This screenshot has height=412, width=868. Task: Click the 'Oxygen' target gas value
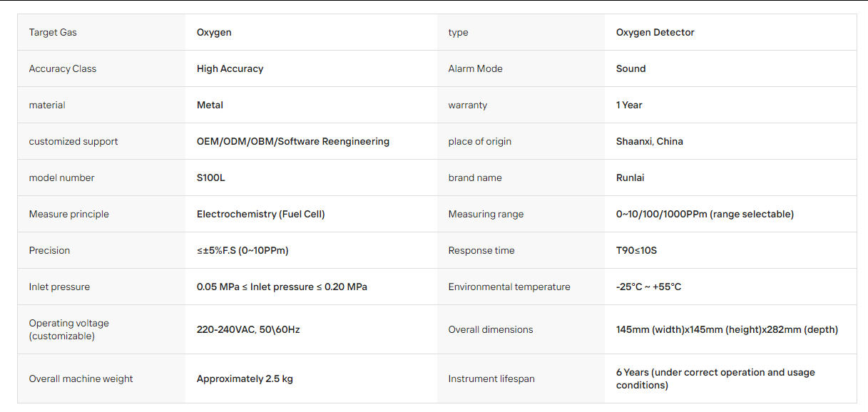214,32
